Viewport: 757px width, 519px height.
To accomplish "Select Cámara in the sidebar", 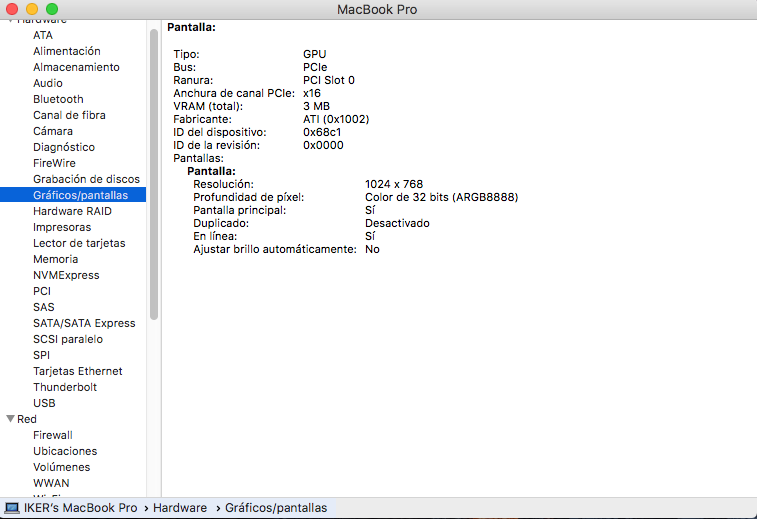I will pos(53,131).
